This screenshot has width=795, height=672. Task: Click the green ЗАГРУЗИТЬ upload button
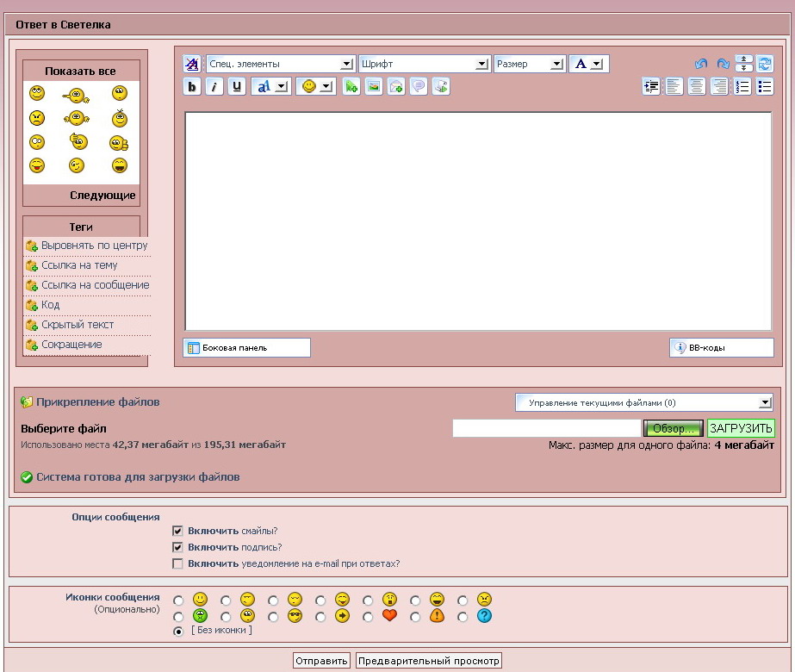coord(741,428)
